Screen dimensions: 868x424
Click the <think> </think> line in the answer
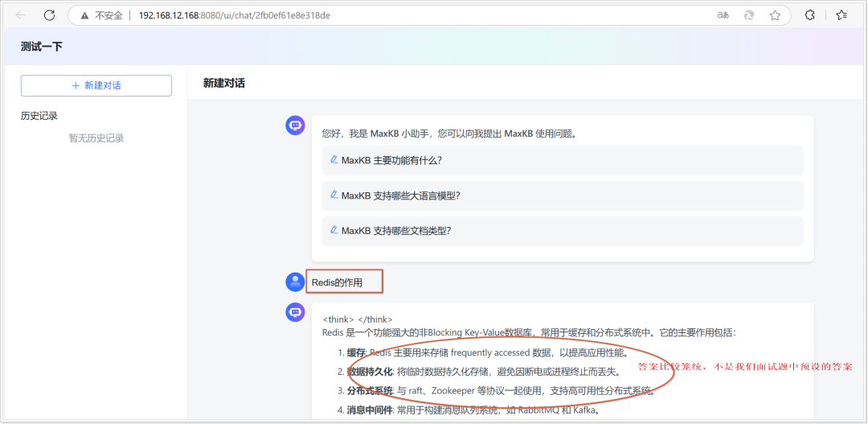(x=358, y=319)
